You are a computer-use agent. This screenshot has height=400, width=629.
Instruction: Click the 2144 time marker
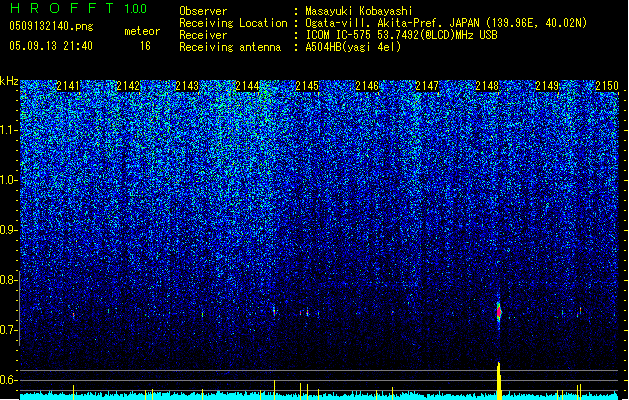(x=248, y=86)
